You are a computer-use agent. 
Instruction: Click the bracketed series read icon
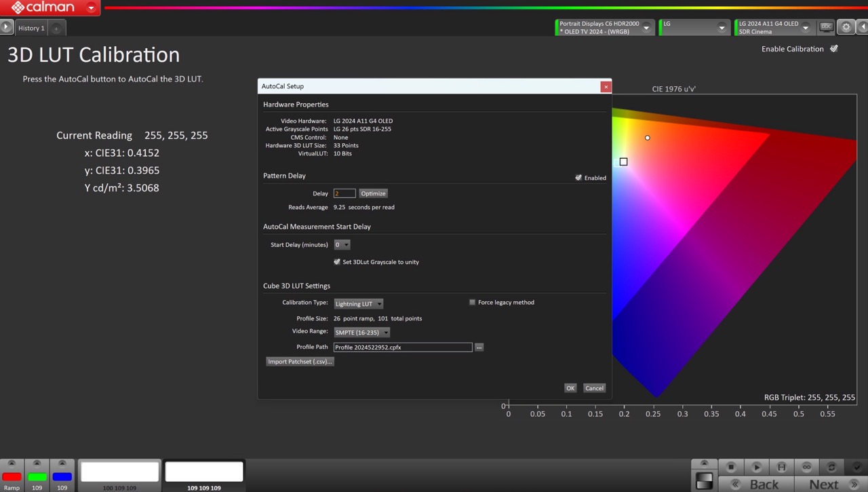(781, 467)
